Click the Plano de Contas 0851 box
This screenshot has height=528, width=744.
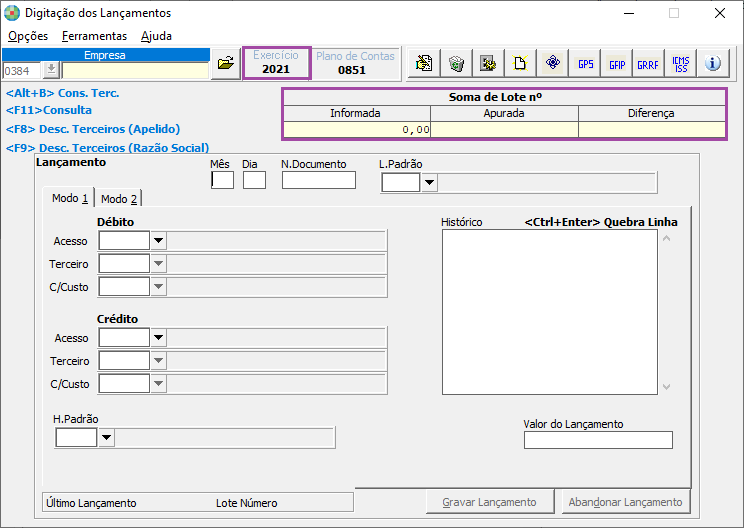coord(355,63)
